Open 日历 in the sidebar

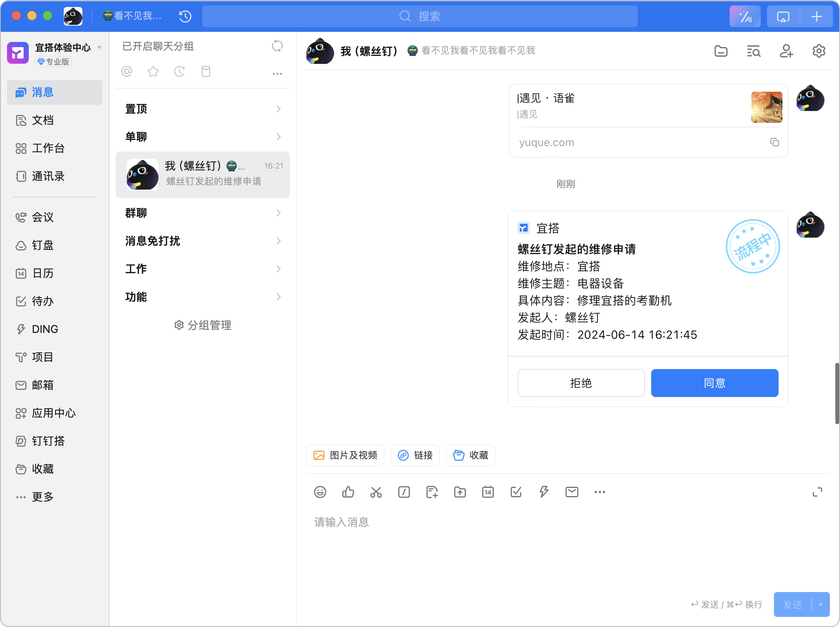(x=55, y=273)
